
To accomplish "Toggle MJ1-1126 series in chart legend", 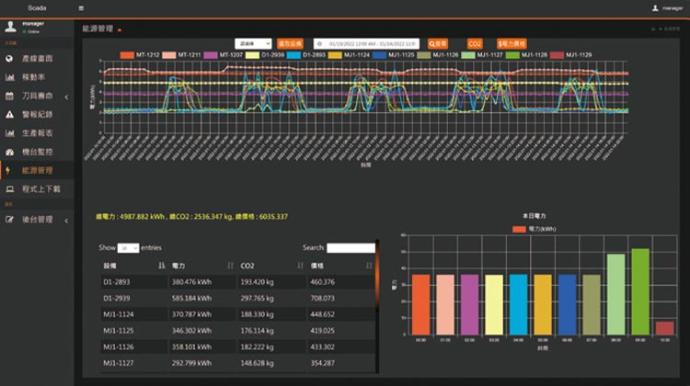I will [438, 55].
